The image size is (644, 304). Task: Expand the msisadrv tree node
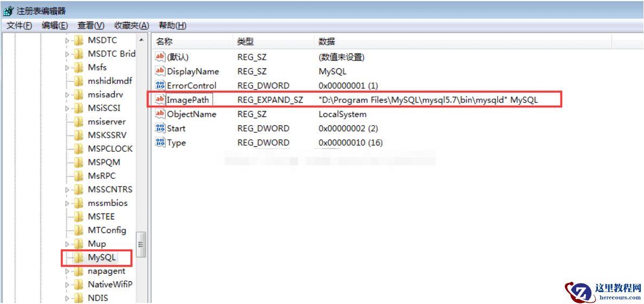click(x=67, y=95)
